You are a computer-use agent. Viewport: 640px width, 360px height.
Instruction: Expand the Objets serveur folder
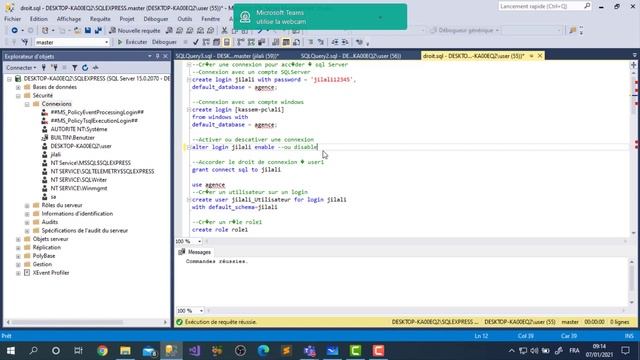click(x=18, y=239)
